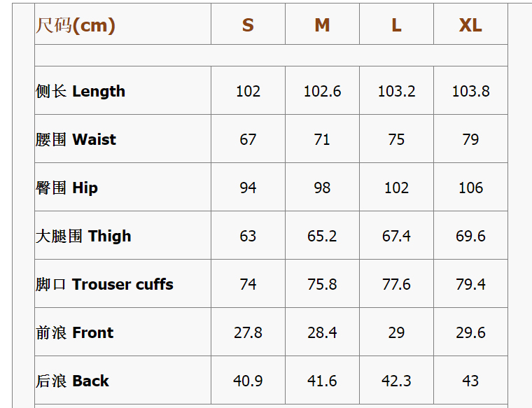Screen dimensions: 532x408
Task: Click the 侧长 Length row label
Action: coord(80,91)
